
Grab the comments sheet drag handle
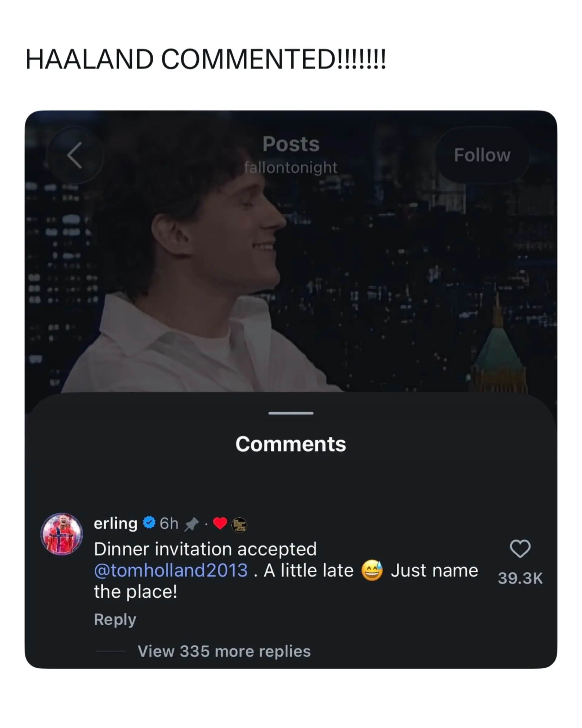[x=291, y=413]
